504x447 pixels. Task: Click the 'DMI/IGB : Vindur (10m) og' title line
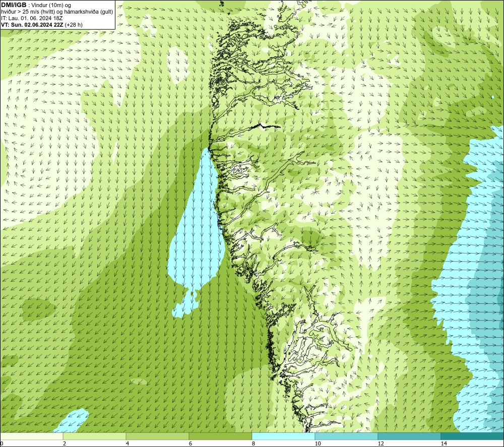pyautogui.click(x=36, y=5)
